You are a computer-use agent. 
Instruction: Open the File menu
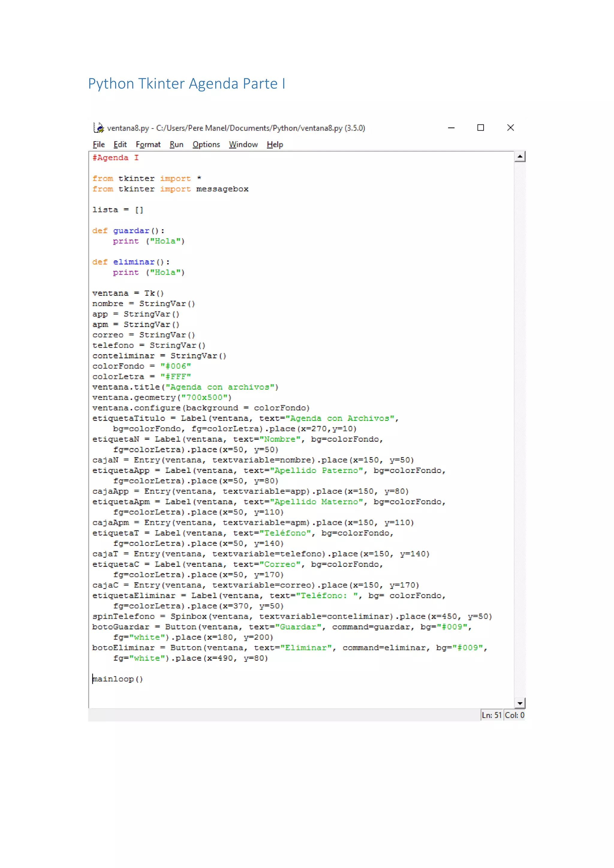click(x=99, y=144)
